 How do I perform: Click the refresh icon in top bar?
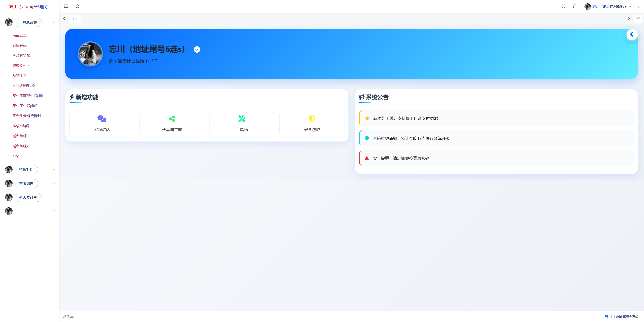(x=77, y=6)
